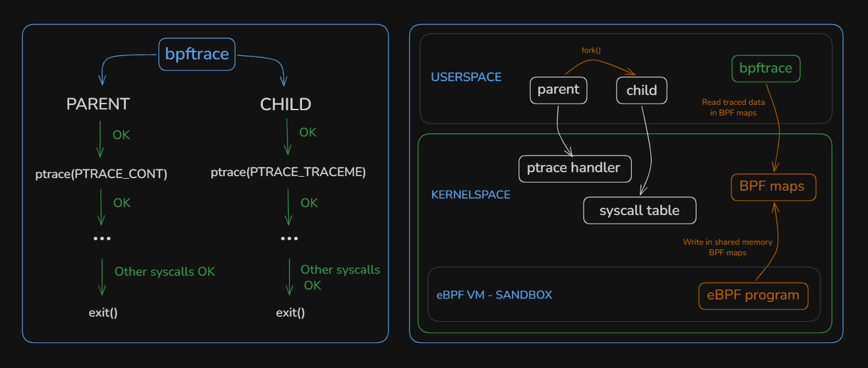The width and height of the screenshot is (868, 368).
Task: Click the 'Read traced data in BPF maps' annotation
Action: coord(733,107)
